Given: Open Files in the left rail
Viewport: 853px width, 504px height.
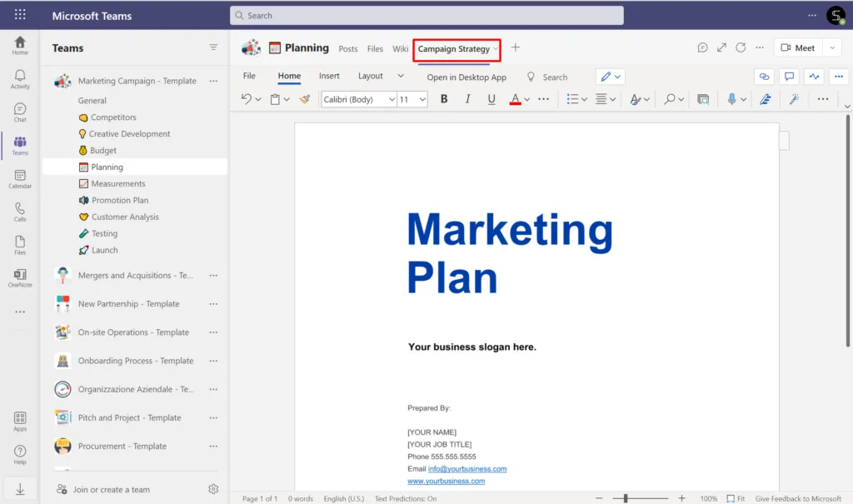Looking at the screenshot, I should [x=20, y=246].
